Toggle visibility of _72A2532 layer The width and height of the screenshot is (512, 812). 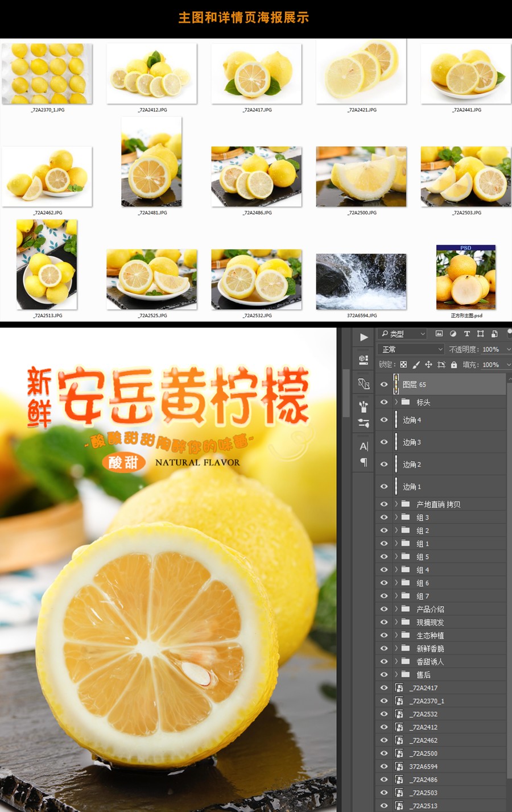point(384,714)
